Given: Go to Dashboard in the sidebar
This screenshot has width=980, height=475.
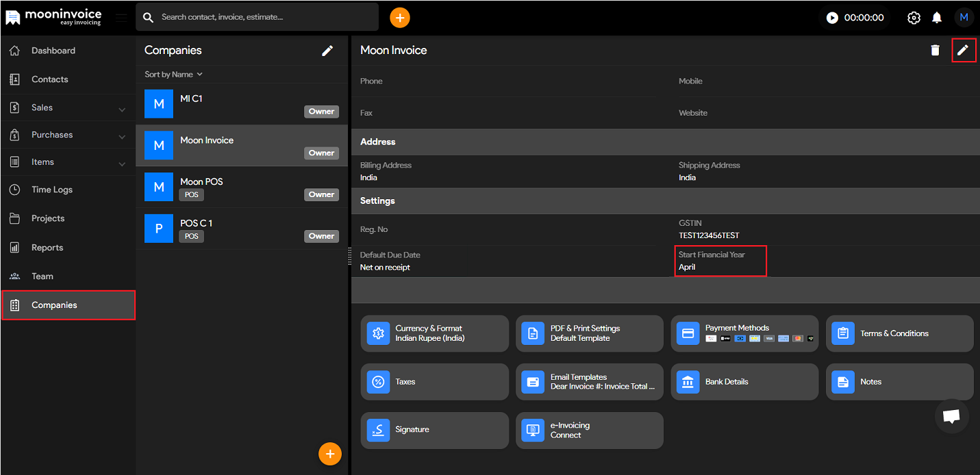Looking at the screenshot, I should pyautogui.click(x=53, y=51).
